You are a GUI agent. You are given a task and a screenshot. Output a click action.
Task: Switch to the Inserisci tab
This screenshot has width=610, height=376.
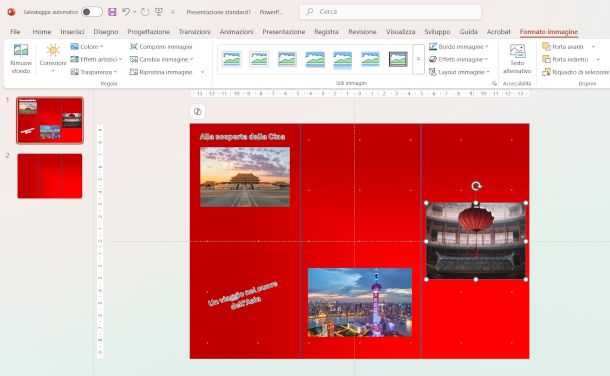click(x=72, y=31)
